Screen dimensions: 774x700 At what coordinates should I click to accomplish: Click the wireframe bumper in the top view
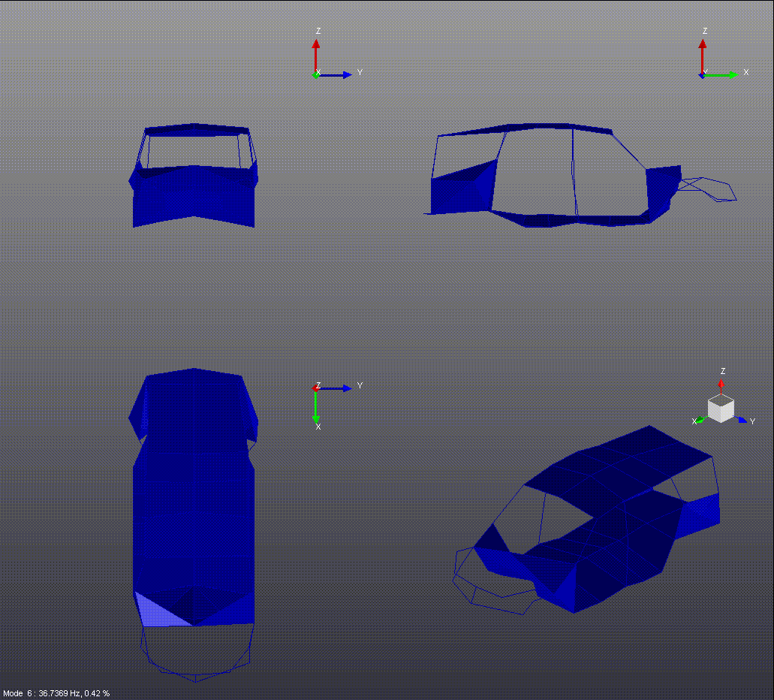pyautogui.click(x=197, y=653)
